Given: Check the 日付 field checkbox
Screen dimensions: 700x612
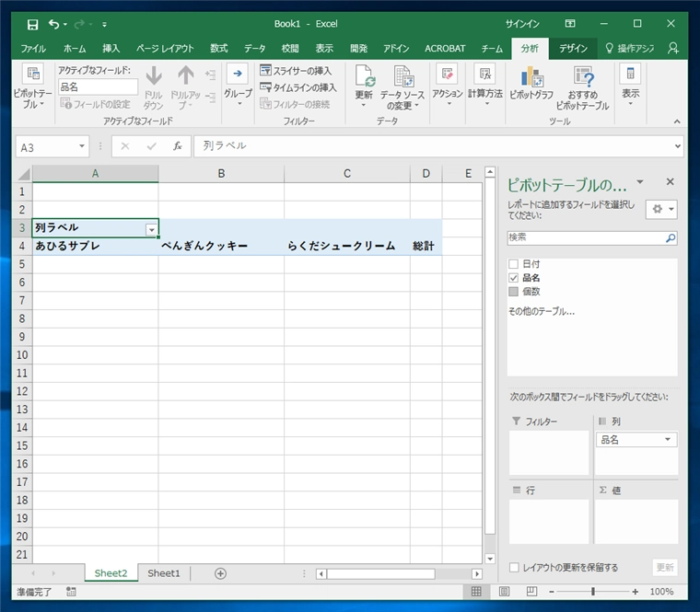Looking at the screenshot, I should click(x=514, y=264).
